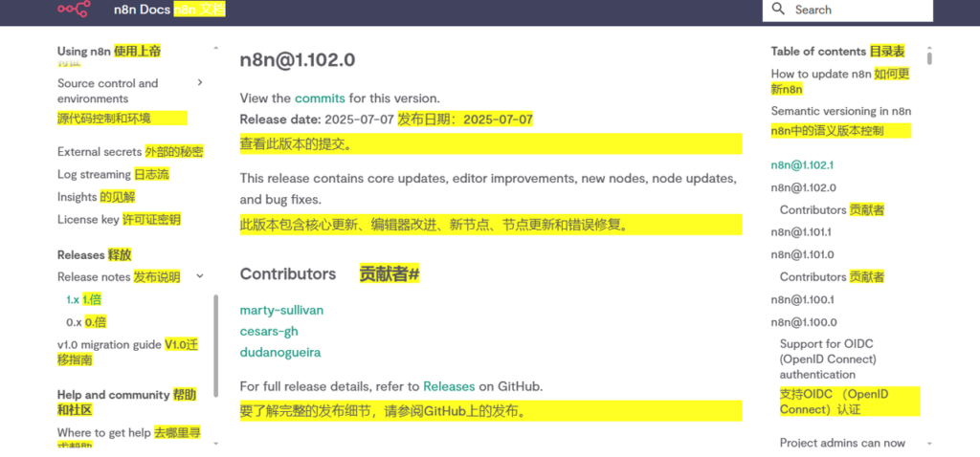The height and width of the screenshot is (457, 980).
Task: Jump to n8n@1.101.1 in contents
Action: (x=801, y=232)
